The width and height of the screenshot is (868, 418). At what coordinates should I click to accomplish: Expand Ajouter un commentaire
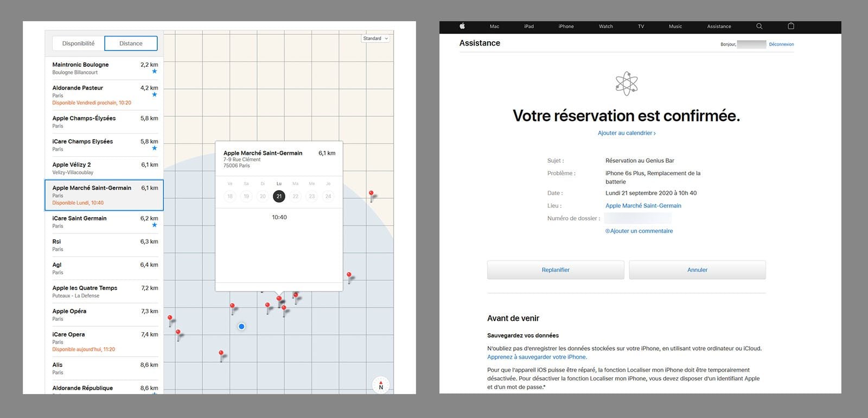[639, 231]
